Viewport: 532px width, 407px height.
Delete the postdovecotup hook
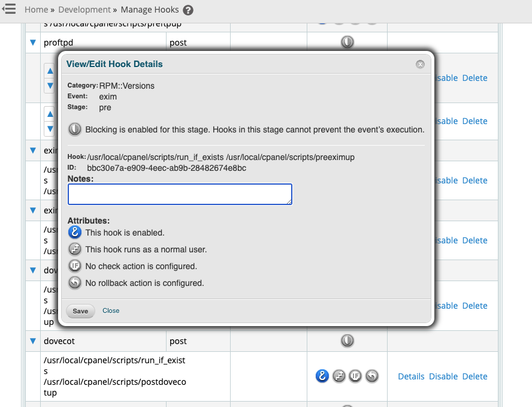coord(474,376)
